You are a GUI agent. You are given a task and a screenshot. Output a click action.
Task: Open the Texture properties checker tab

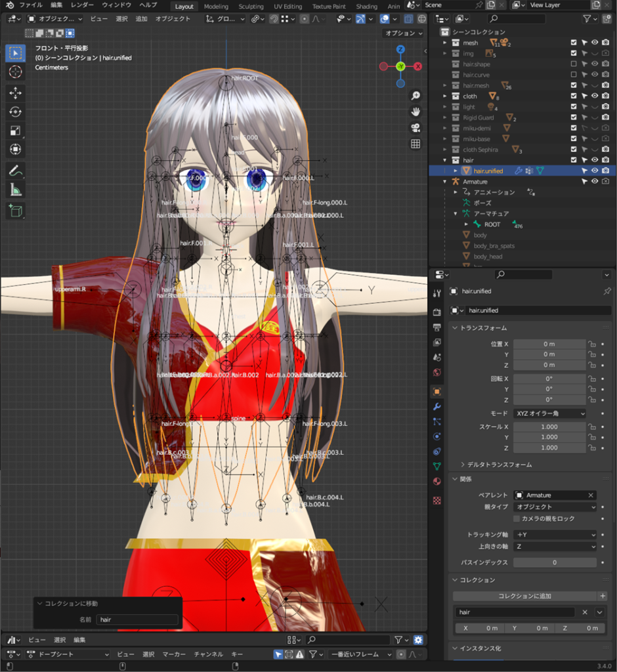[437, 501]
